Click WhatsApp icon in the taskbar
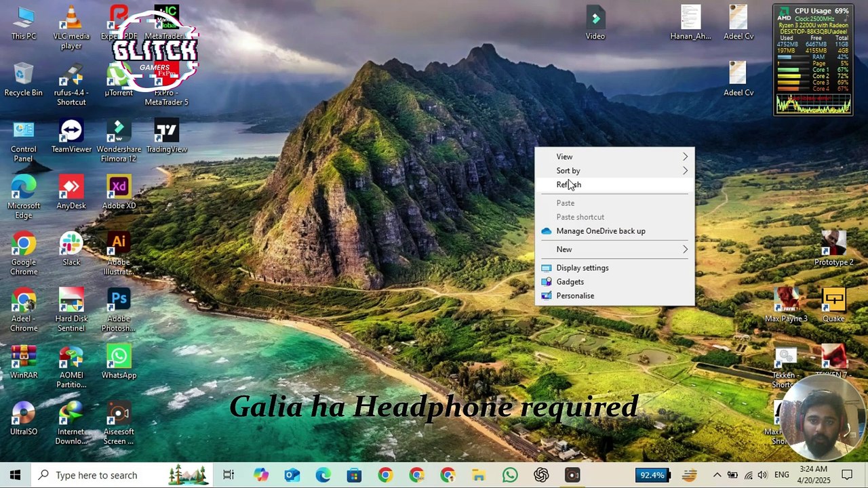Screen dimensions: 868x488 point(510,475)
